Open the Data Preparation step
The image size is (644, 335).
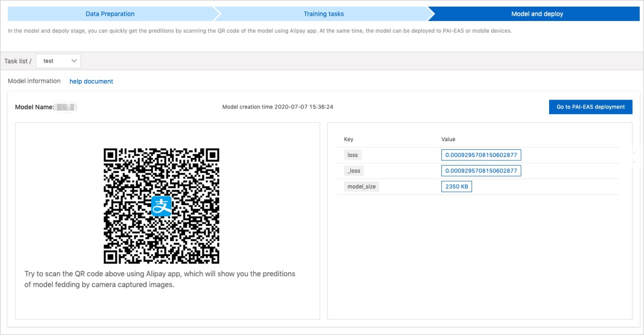click(110, 14)
